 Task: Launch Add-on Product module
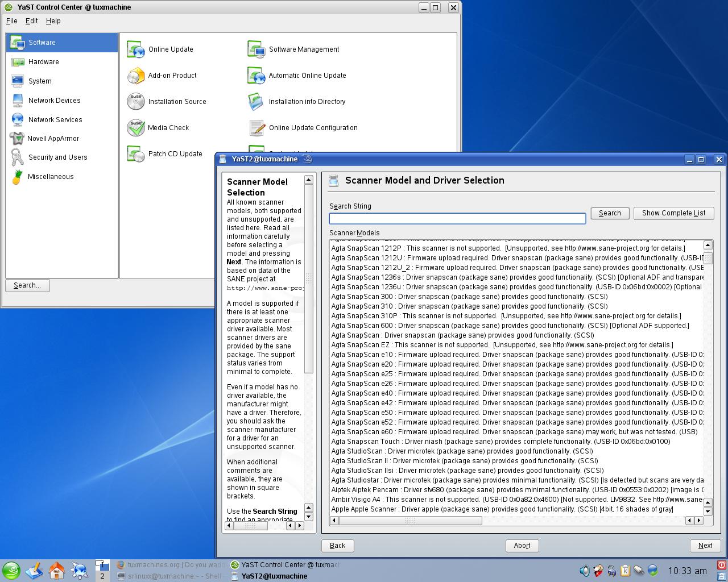(x=162, y=76)
